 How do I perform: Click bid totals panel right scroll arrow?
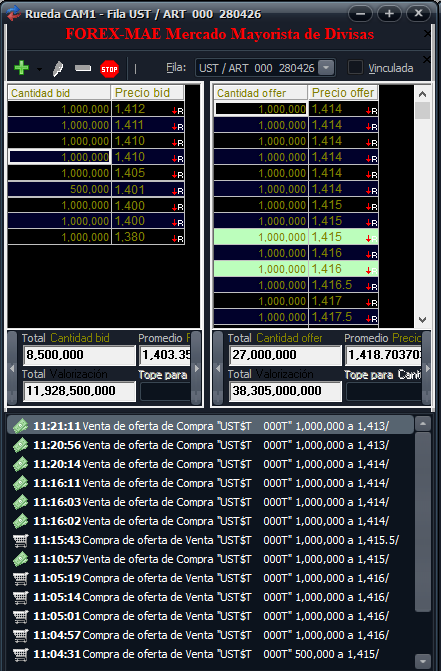tap(196, 368)
